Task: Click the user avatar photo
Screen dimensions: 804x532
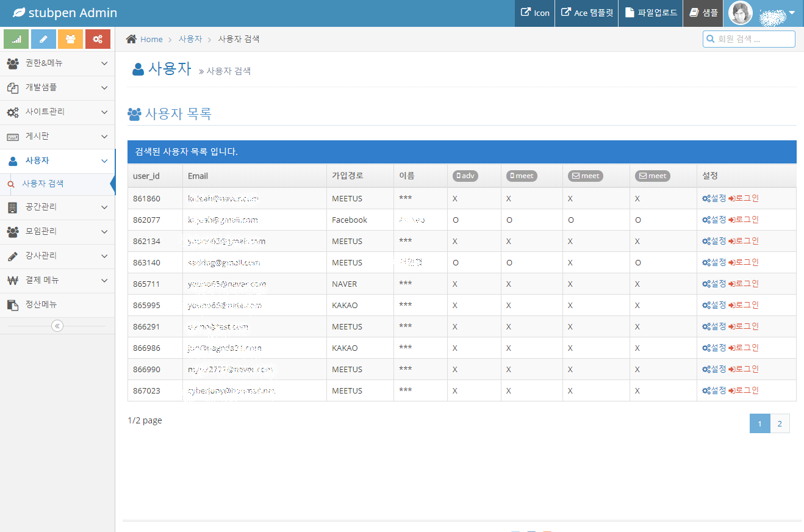Action: pos(741,13)
